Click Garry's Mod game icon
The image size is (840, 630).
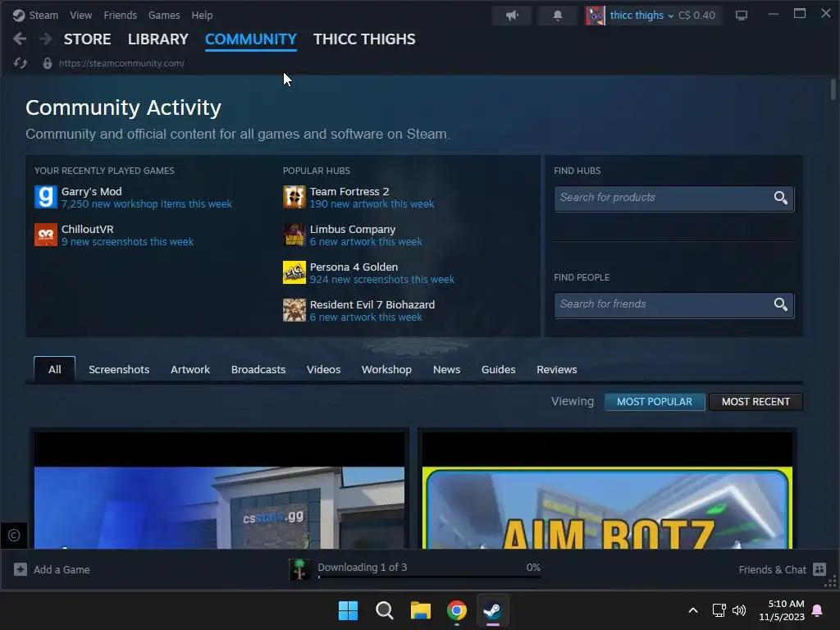[46, 197]
